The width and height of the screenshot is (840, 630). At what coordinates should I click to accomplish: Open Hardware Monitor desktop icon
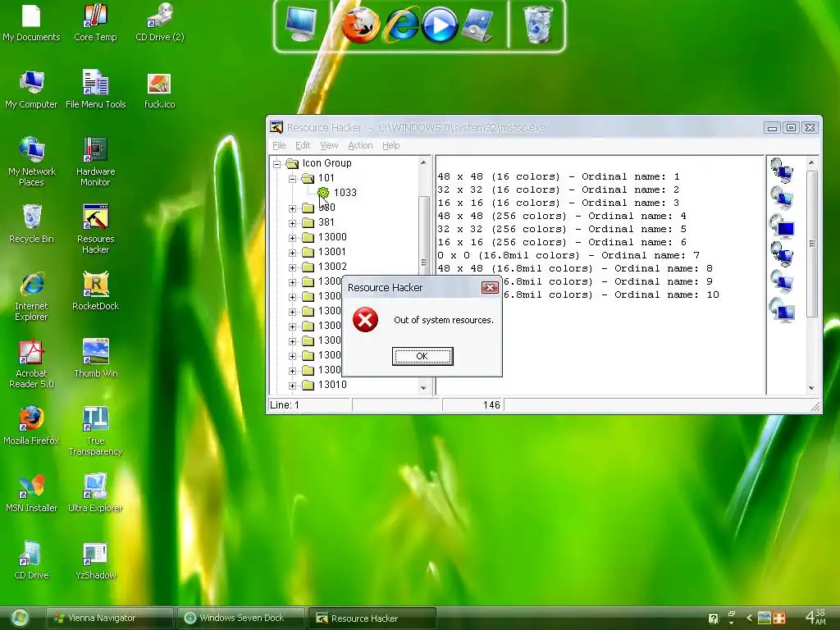pyautogui.click(x=95, y=162)
